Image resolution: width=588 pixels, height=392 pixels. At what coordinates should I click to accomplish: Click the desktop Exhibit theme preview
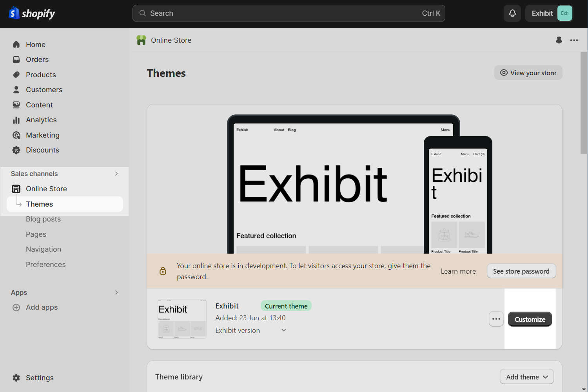pos(325,184)
